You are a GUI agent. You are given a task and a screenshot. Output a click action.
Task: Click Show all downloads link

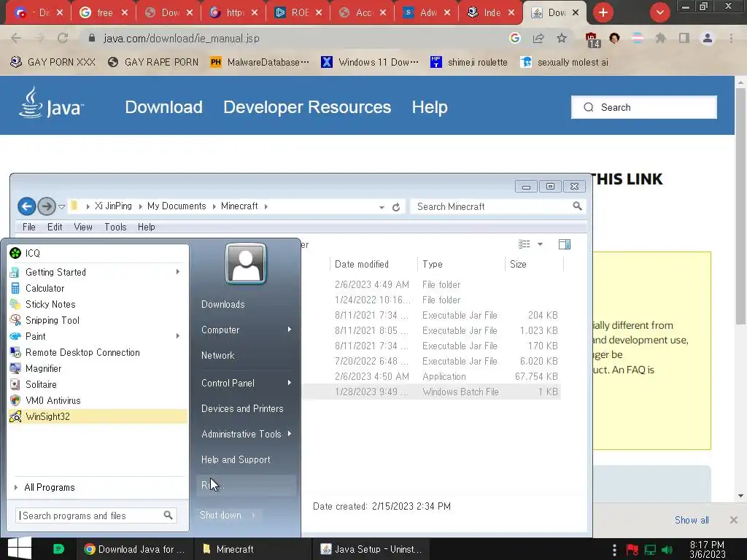click(692, 520)
